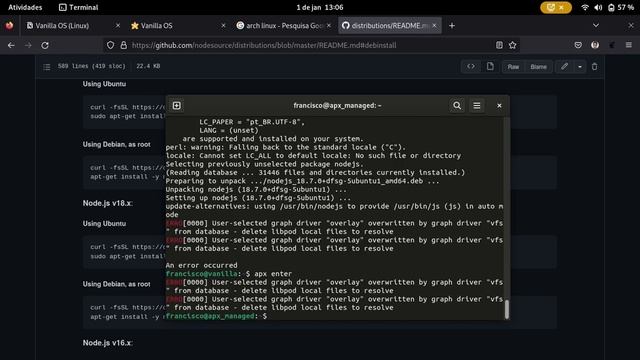Close arch linux search tab
Screen dimensions: 640x360
click(x=329, y=26)
